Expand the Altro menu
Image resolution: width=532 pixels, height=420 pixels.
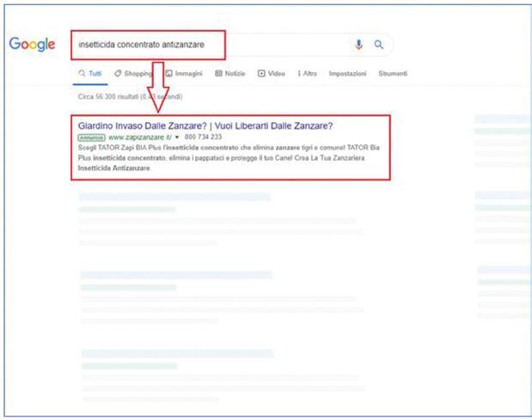coord(308,73)
